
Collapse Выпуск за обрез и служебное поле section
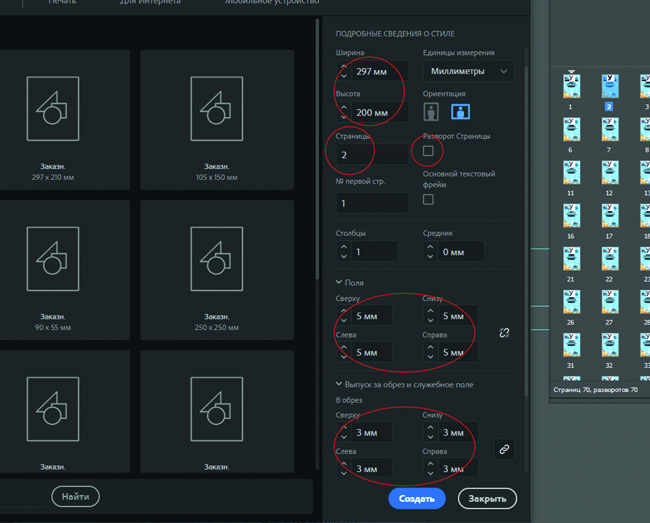(x=340, y=384)
